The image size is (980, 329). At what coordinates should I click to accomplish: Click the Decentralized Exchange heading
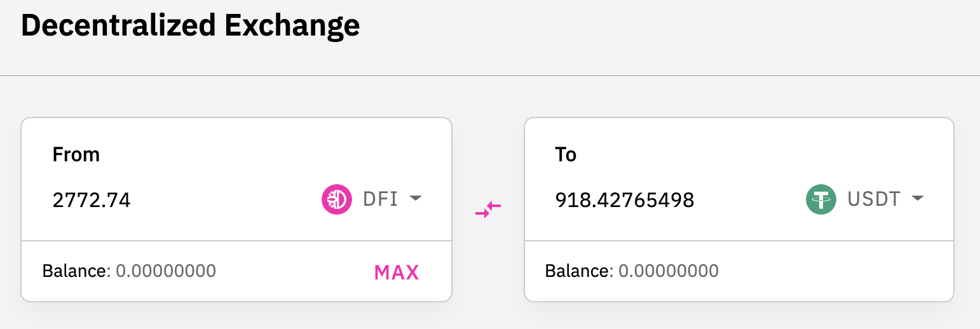(x=191, y=26)
